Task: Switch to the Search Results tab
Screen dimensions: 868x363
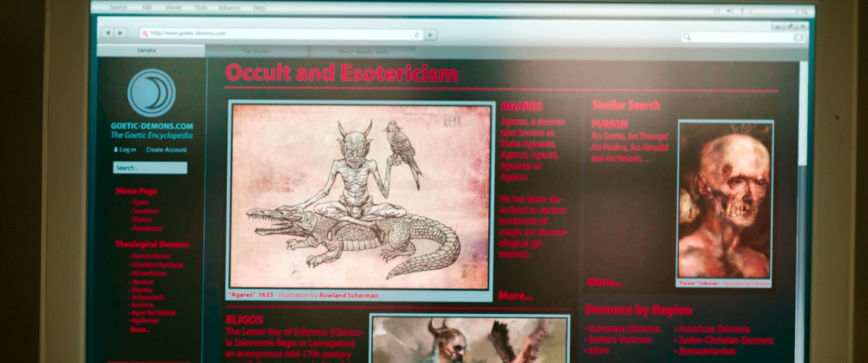Action: [362, 51]
